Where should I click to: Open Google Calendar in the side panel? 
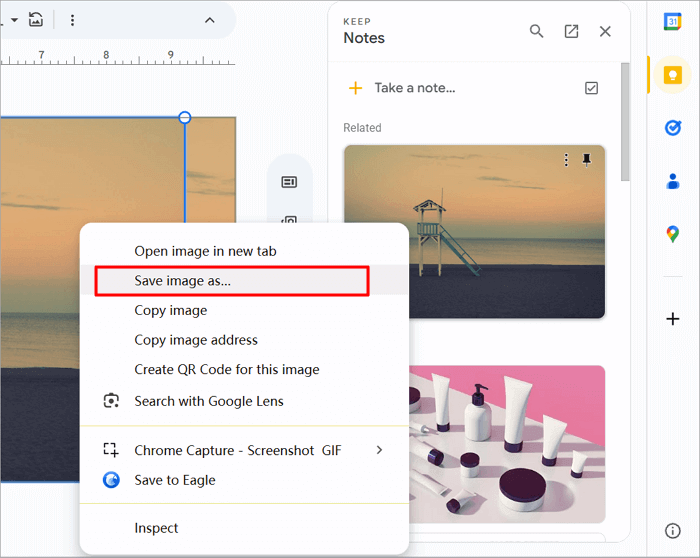coord(673,22)
